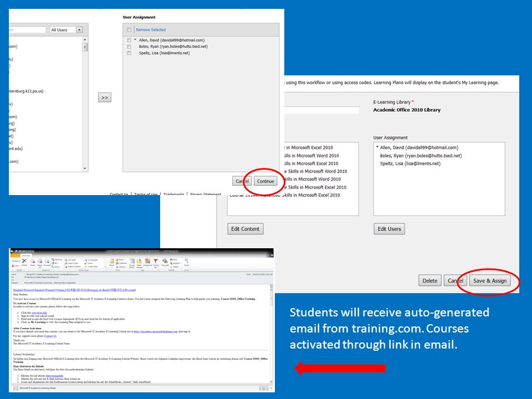Click Ignore icon in Outlook Delete group

[x=16, y=261]
